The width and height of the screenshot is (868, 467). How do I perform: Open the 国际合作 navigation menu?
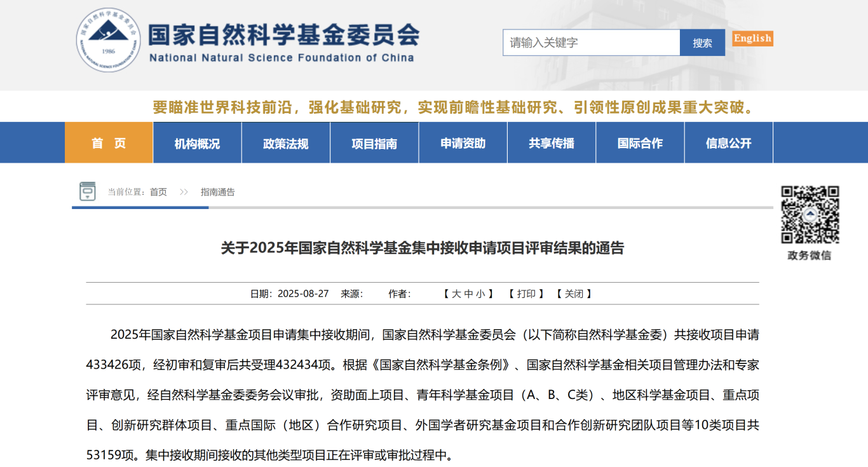pos(640,143)
